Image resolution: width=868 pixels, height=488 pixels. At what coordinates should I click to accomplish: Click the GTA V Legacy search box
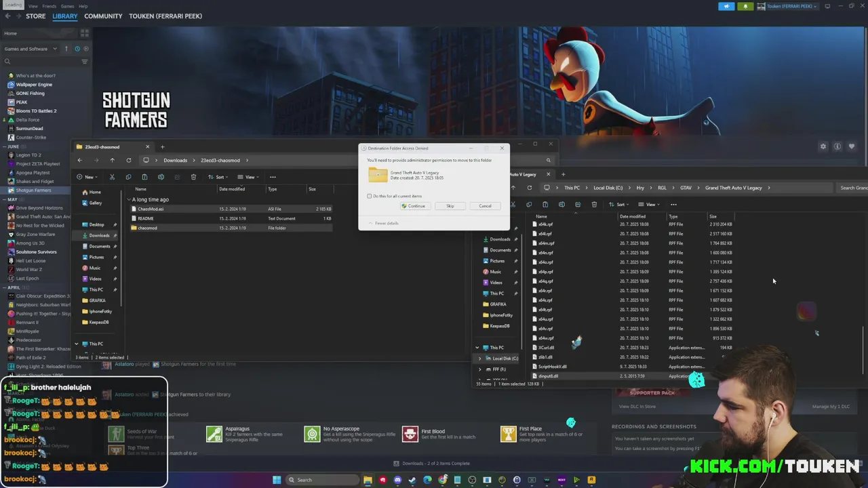tap(853, 188)
